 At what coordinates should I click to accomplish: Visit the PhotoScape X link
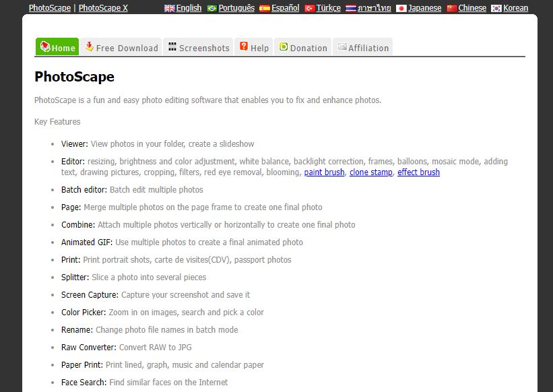coord(103,8)
